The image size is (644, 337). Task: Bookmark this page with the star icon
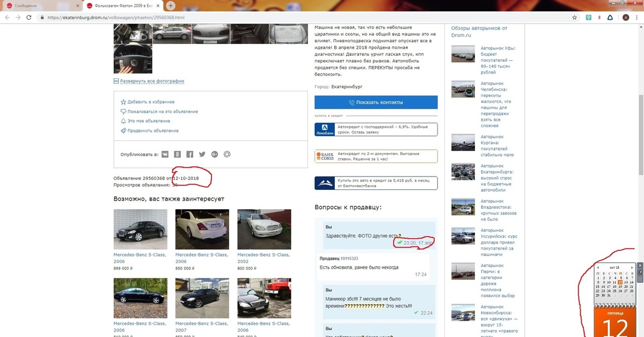point(575,17)
